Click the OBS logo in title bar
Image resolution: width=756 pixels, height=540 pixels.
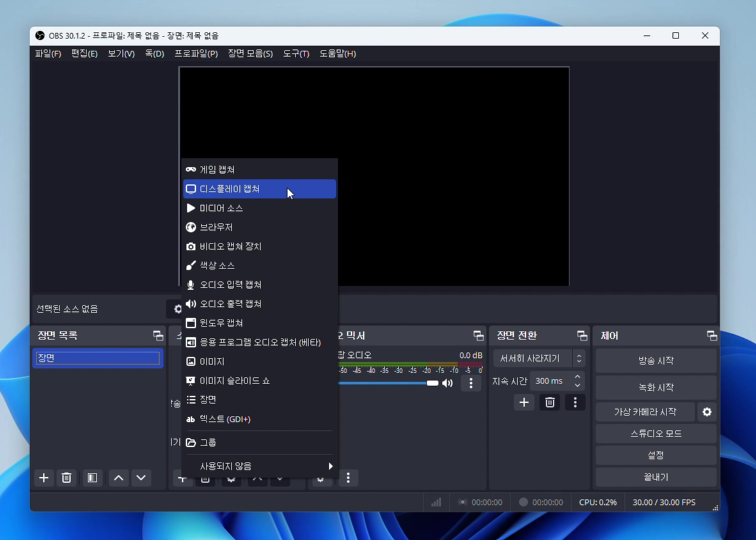point(40,36)
